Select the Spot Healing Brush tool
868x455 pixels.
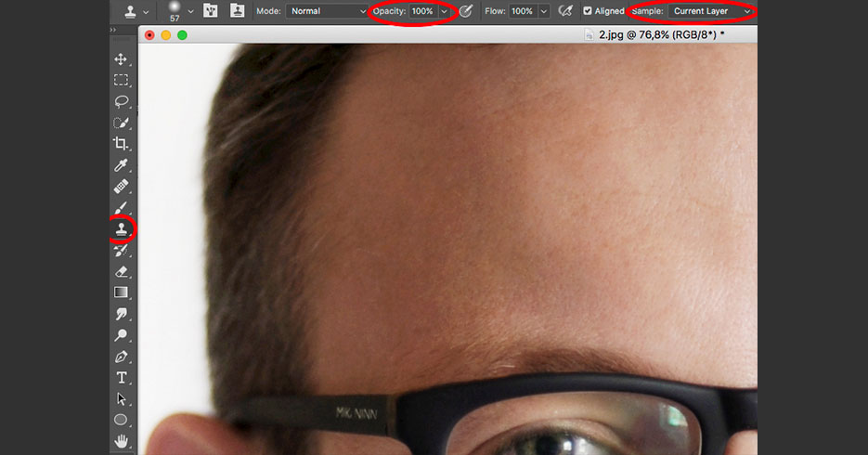(x=121, y=187)
